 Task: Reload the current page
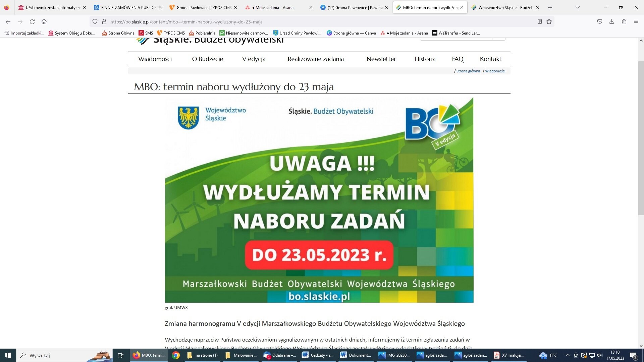(x=32, y=22)
